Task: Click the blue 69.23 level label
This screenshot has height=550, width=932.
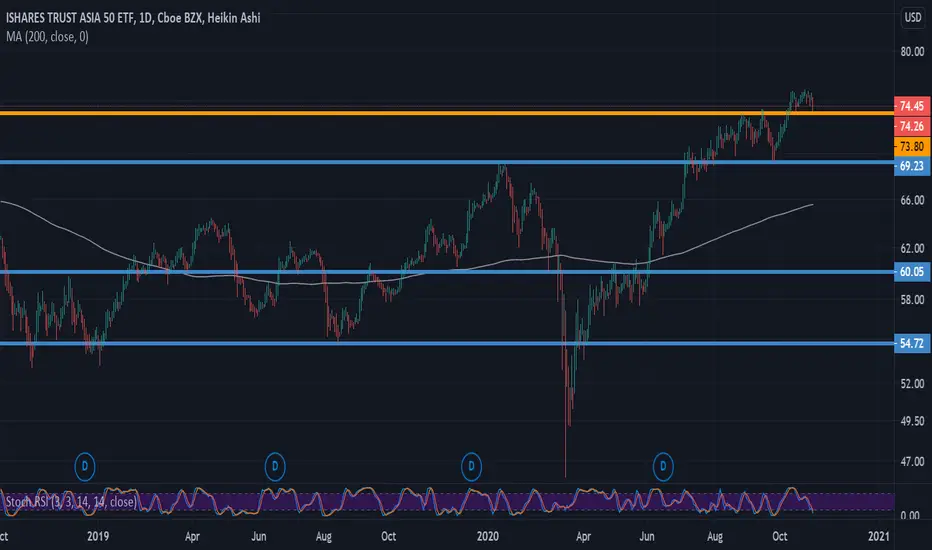Action: click(912, 166)
